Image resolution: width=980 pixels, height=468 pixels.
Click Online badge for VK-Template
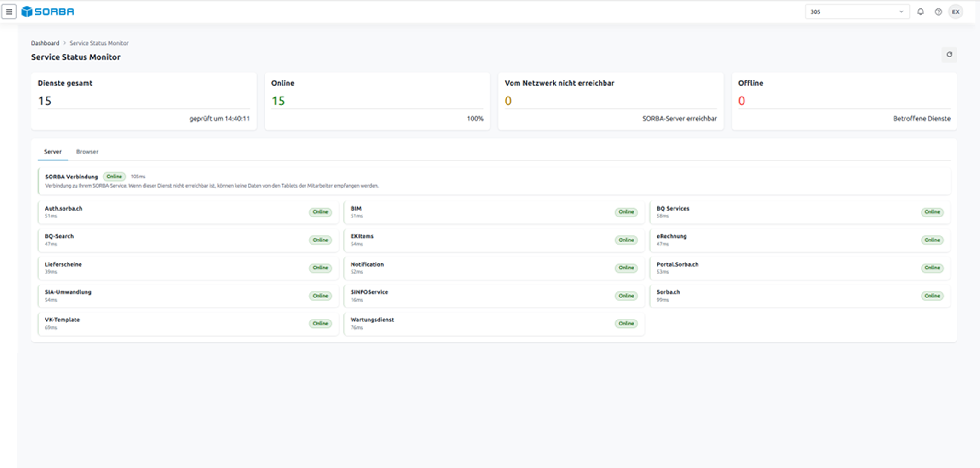[320, 324]
